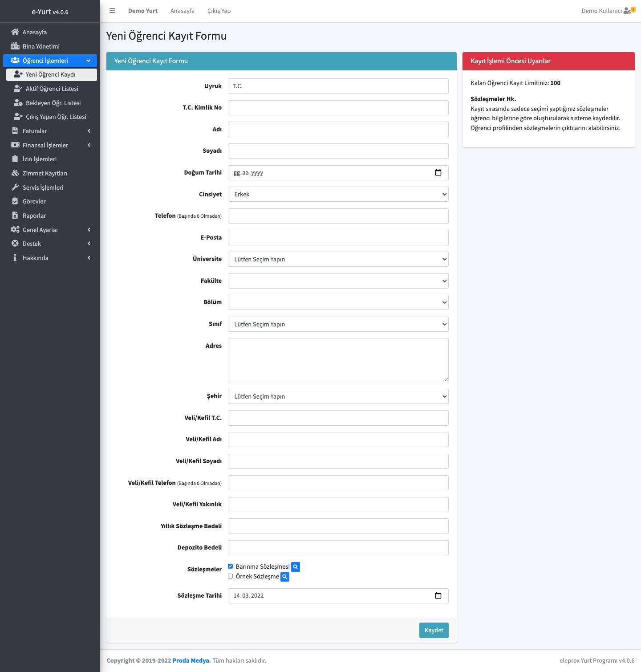Screen dimensions: 641x672
Task: Open the Şehir selection dropdown
Action: tap(338, 396)
